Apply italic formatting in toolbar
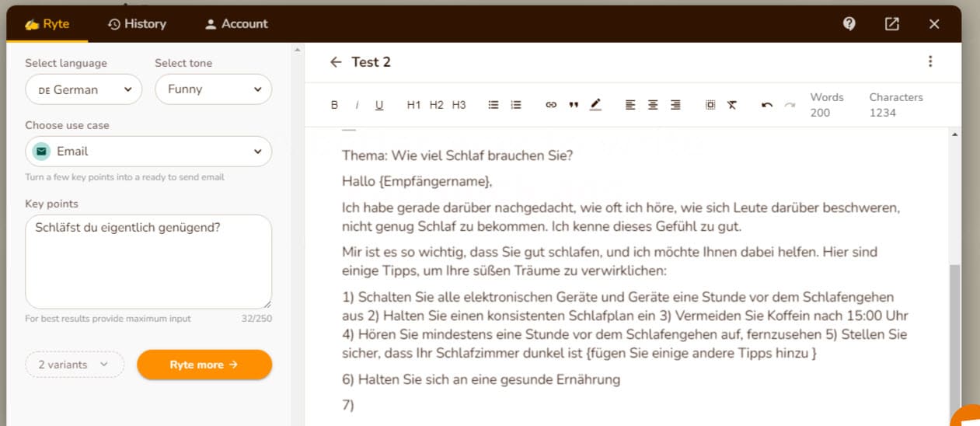The height and width of the screenshot is (426, 980). tap(357, 105)
